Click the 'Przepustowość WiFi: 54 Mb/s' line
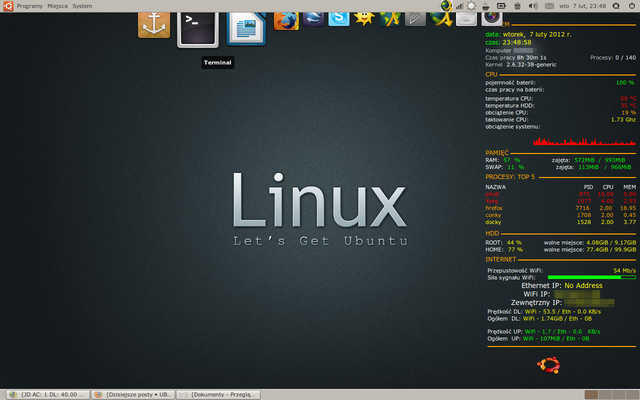Viewport: 640px width, 400px height. pyautogui.click(x=561, y=270)
